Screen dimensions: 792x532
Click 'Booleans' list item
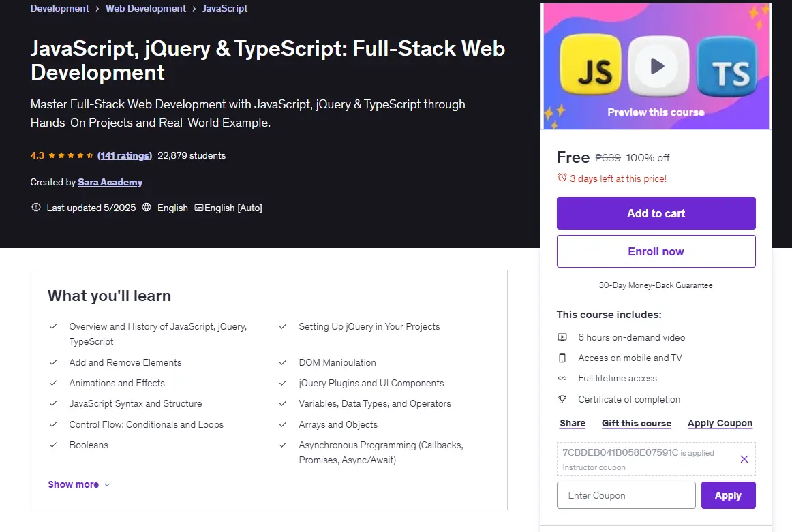[89, 445]
